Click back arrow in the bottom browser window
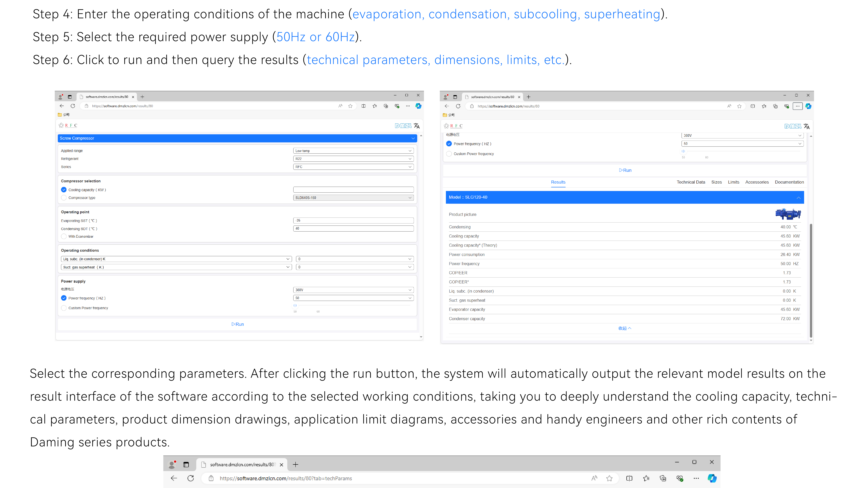 (174, 478)
